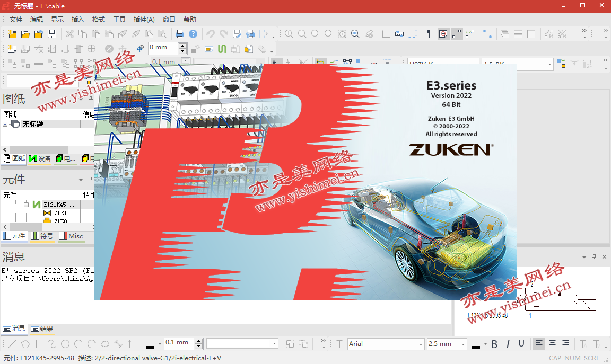Click the cascade windows icon
Image resolution: width=611 pixels, height=364 pixels.
point(504,34)
